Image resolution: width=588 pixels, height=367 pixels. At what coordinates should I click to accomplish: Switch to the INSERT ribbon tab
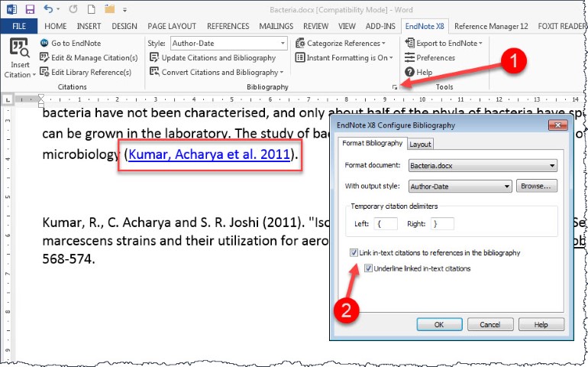(89, 26)
